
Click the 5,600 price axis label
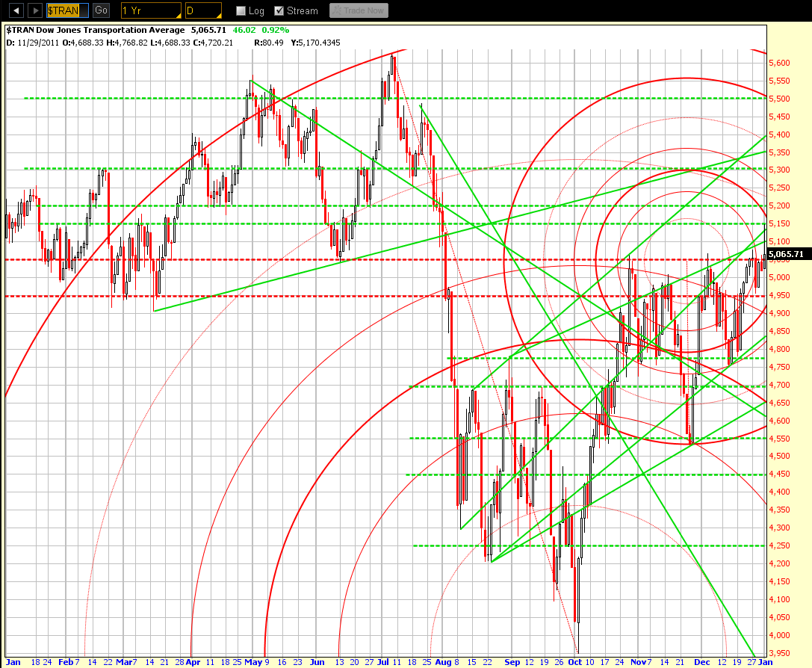click(779, 64)
